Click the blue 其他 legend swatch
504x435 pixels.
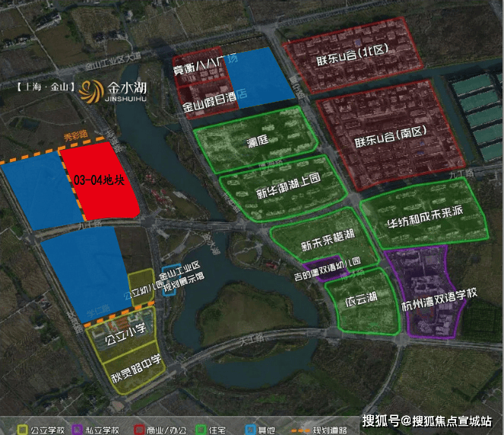(x=250, y=430)
